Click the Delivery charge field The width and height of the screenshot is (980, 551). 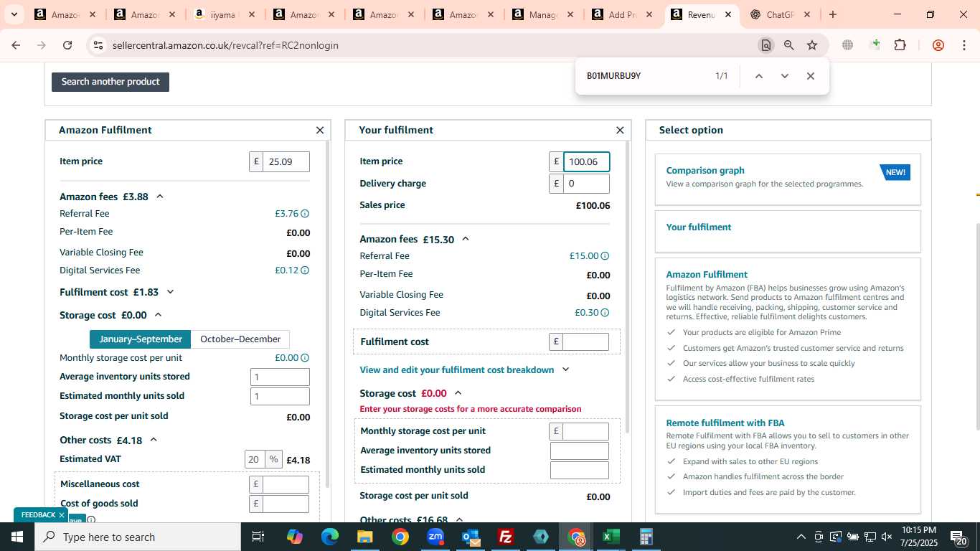click(586, 184)
